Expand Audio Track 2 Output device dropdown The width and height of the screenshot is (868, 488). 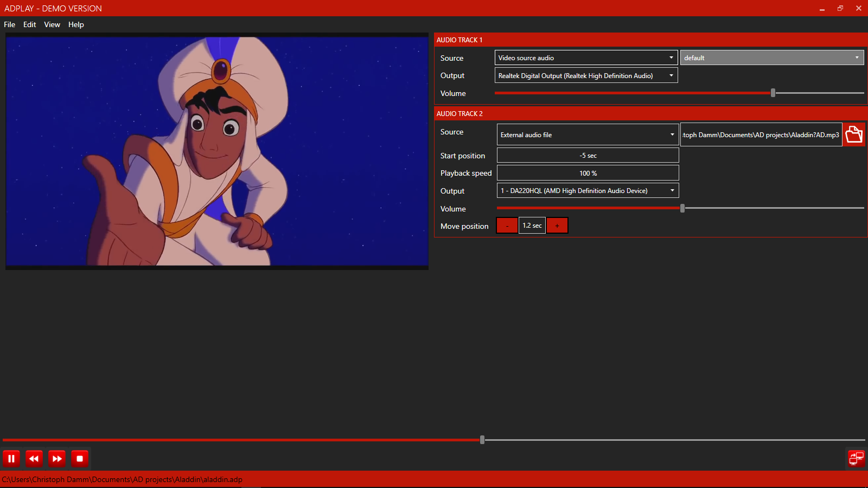pyautogui.click(x=588, y=190)
